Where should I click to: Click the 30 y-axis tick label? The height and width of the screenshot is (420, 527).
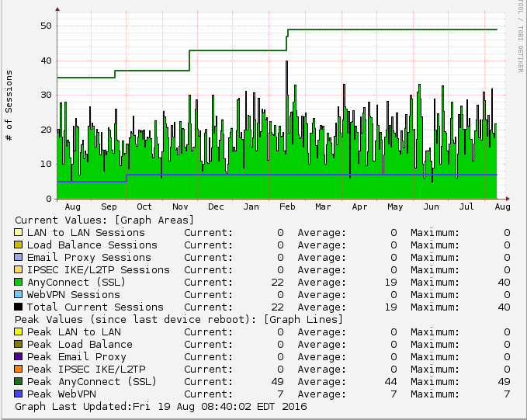[46, 95]
